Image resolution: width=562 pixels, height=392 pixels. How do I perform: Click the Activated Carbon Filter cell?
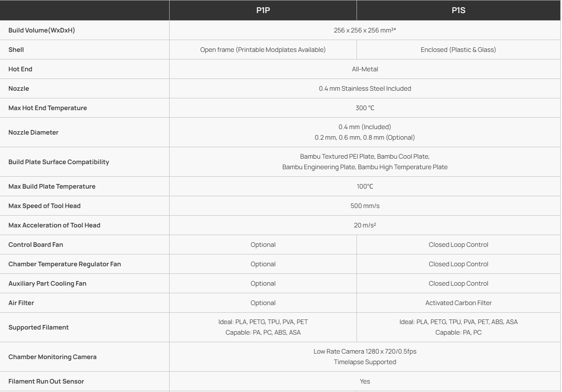(458, 303)
